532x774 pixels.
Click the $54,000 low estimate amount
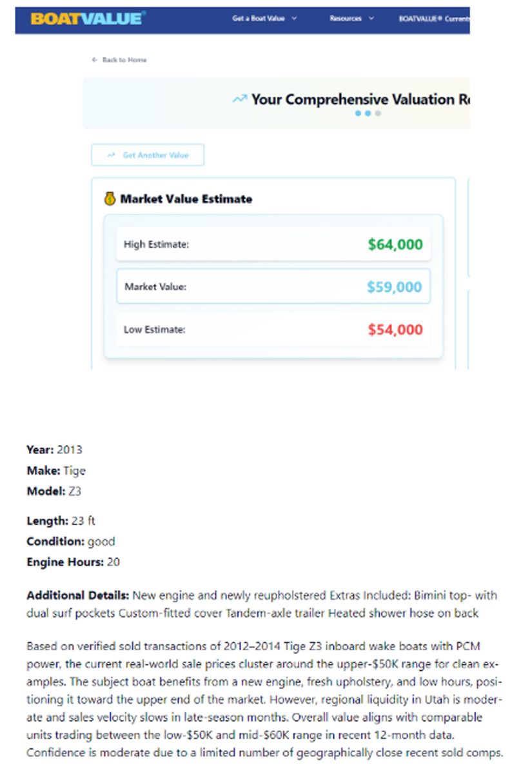pyautogui.click(x=395, y=330)
